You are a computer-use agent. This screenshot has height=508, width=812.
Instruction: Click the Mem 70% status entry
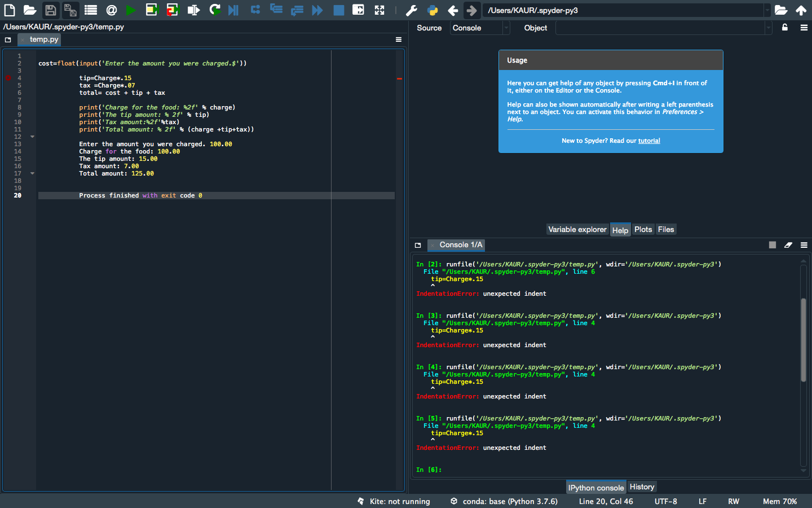pyautogui.click(x=780, y=501)
